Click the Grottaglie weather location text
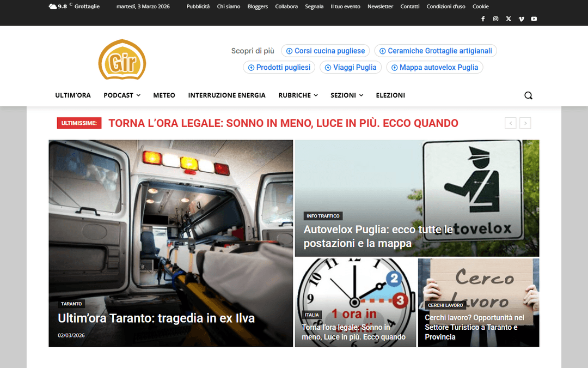 point(87,7)
